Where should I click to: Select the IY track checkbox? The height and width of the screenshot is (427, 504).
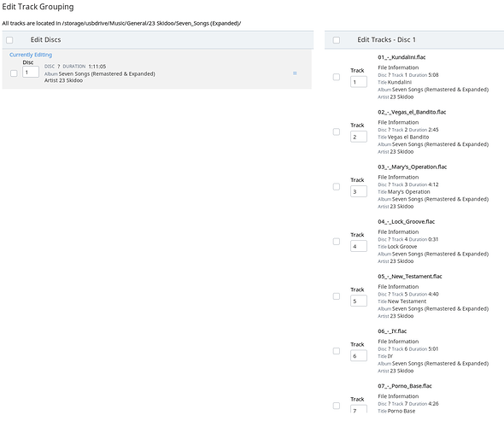pos(337,351)
